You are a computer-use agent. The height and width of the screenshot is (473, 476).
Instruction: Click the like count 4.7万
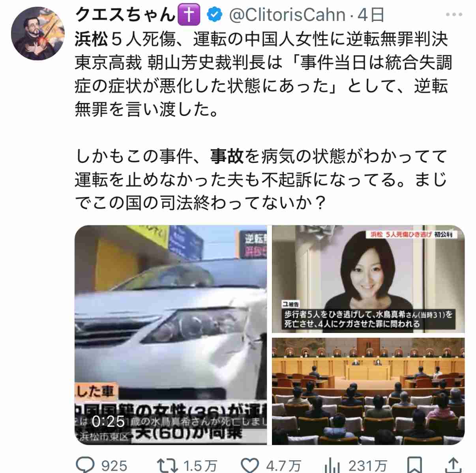coord(283,466)
